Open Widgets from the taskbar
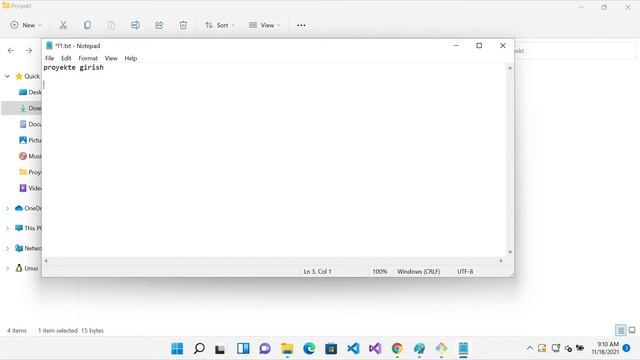 [x=243, y=349]
